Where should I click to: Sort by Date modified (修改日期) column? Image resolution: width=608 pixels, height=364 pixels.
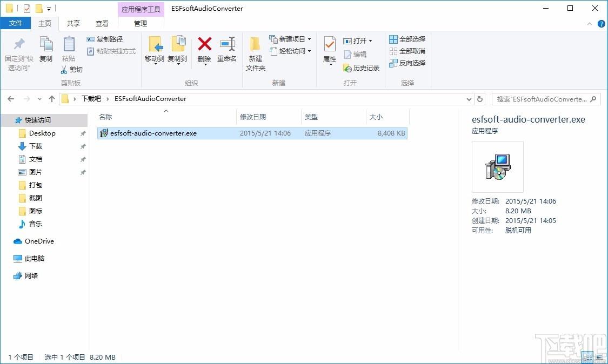coord(253,117)
